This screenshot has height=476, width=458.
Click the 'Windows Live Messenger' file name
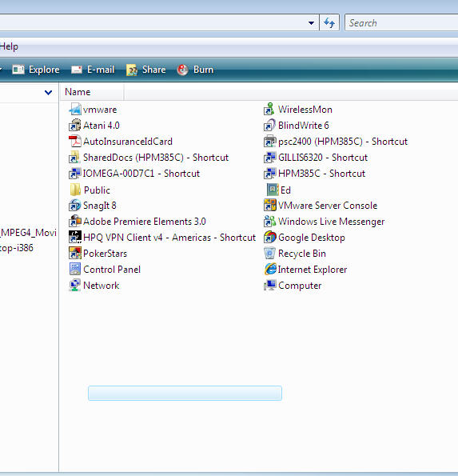click(331, 222)
